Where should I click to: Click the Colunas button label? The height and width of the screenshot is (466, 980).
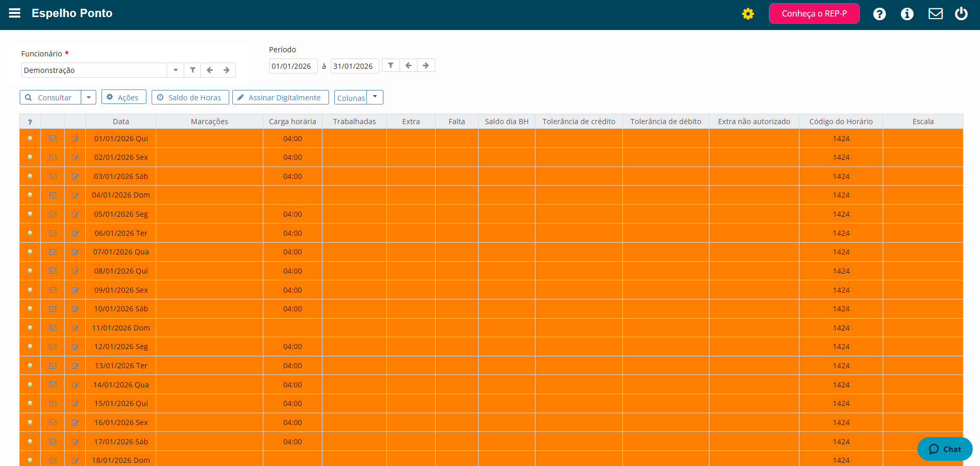coord(351,98)
